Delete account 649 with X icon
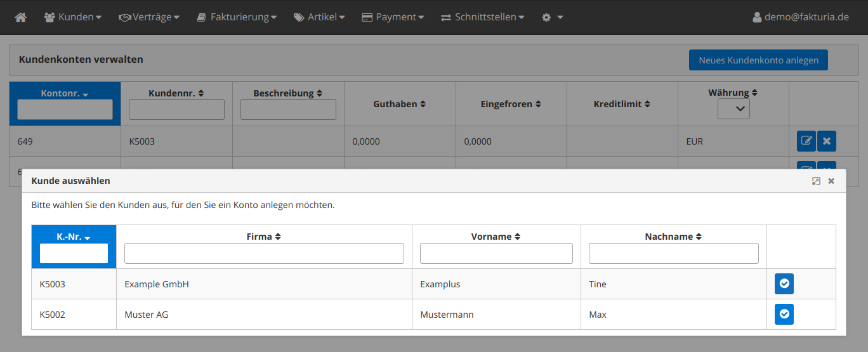This screenshot has width=868, height=352. tap(826, 141)
